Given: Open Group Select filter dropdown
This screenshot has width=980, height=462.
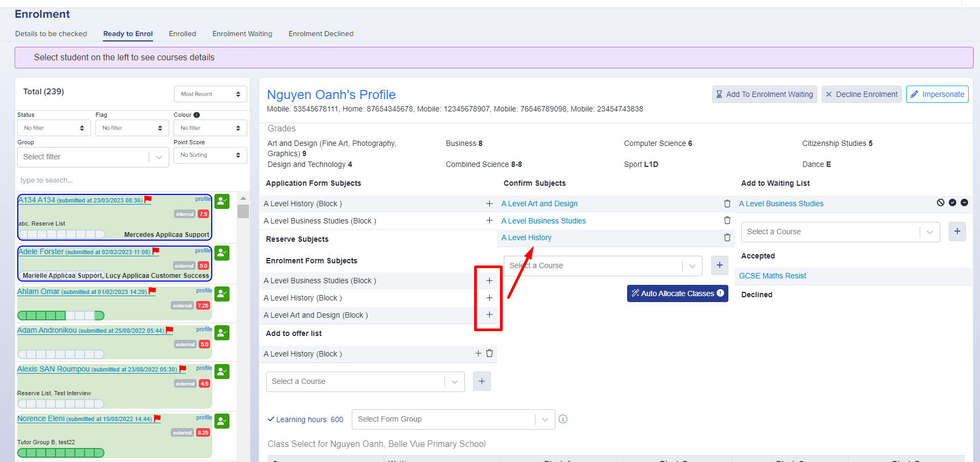Looking at the screenshot, I should pos(93,157).
